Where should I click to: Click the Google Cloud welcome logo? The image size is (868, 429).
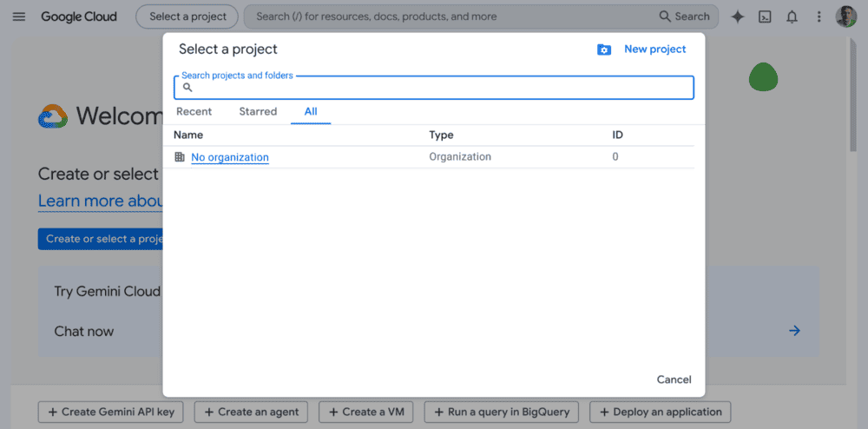coord(53,116)
